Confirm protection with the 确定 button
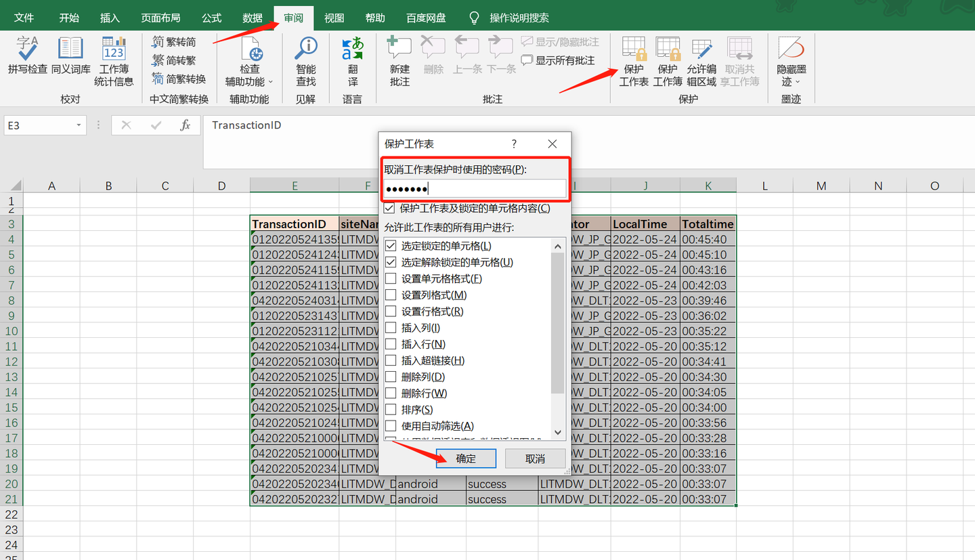The height and width of the screenshot is (560, 975). tap(466, 458)
